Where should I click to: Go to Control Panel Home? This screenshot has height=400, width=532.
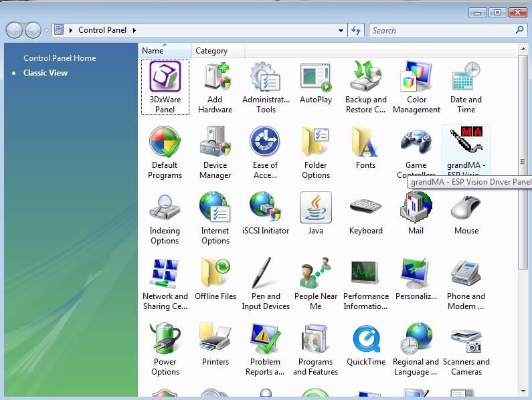click(x=60, y=58)
